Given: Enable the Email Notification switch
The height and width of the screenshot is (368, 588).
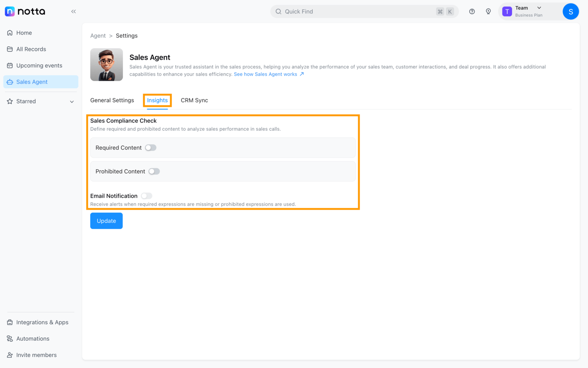Looking at the screenshot, I should tap(147, 196).
